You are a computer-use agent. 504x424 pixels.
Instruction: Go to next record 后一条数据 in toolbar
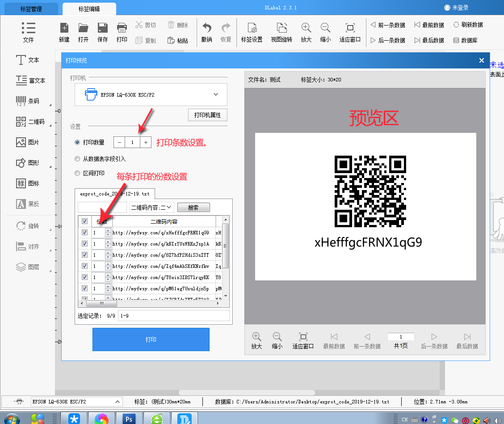[x=388, y=40]
